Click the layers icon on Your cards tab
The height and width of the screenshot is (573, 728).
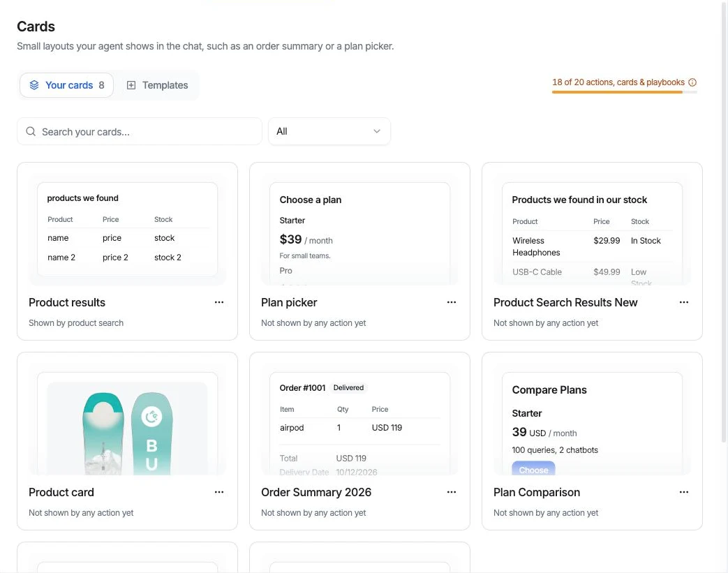(34, 85)
